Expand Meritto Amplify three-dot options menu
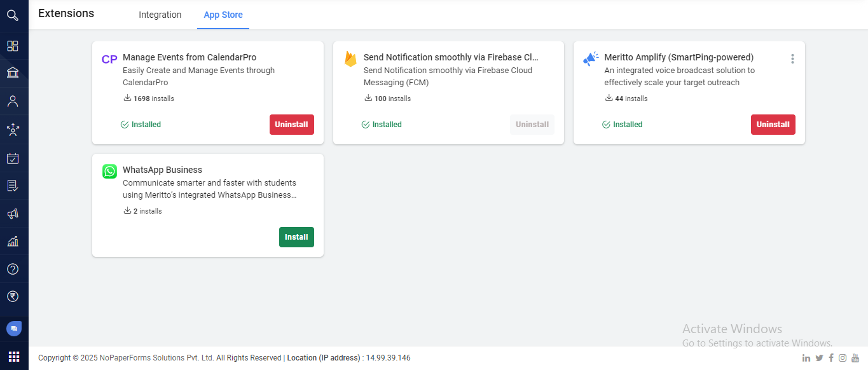Viewport: 868px width, 370px height. pyautogui.click(x=792, y=59)
